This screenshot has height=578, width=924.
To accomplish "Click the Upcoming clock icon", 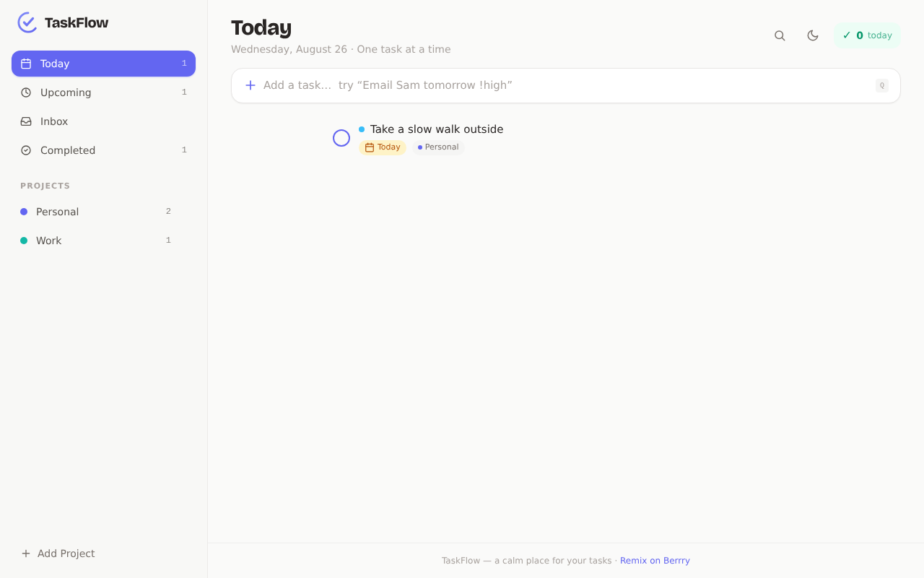I will tap(26, 92).
